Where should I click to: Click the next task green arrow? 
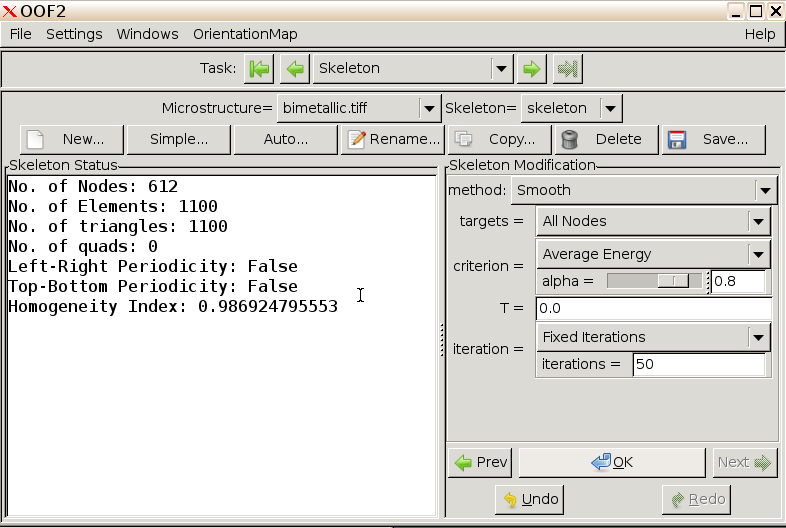(x=532, y=69)
